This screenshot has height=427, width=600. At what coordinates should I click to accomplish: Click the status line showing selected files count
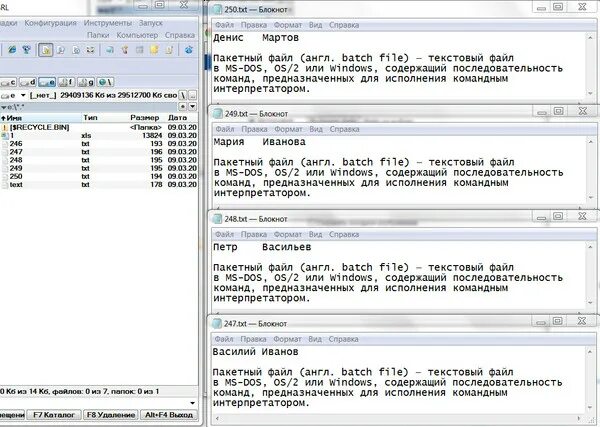point(79,391)
